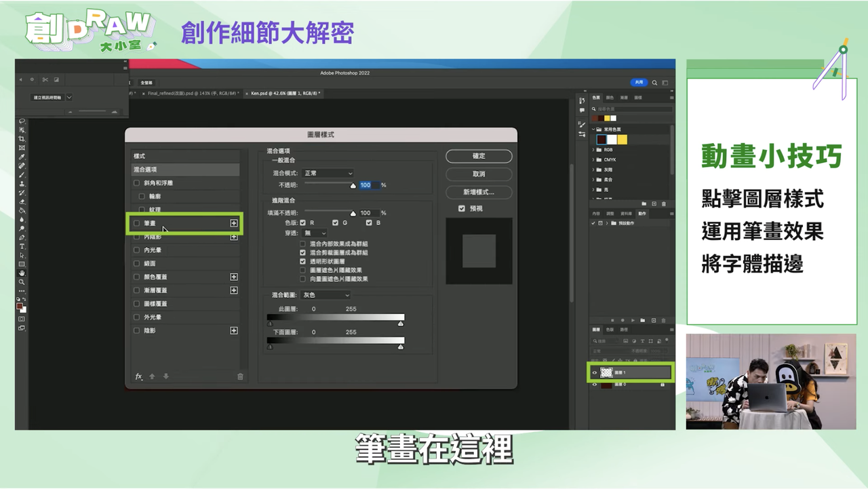The width and height of the screenshot is (868, 489).
Task: Expand the 預設動作 actions folder
Action: tap(606, 223)
